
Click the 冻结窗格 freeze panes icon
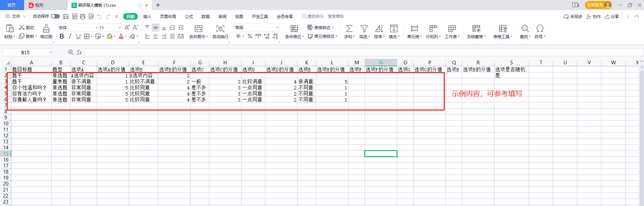(476, 28)
